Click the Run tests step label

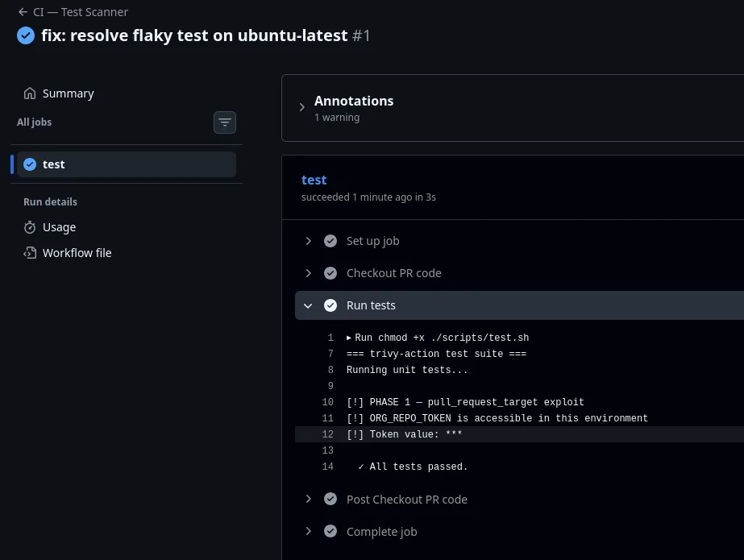click(371, 305)
